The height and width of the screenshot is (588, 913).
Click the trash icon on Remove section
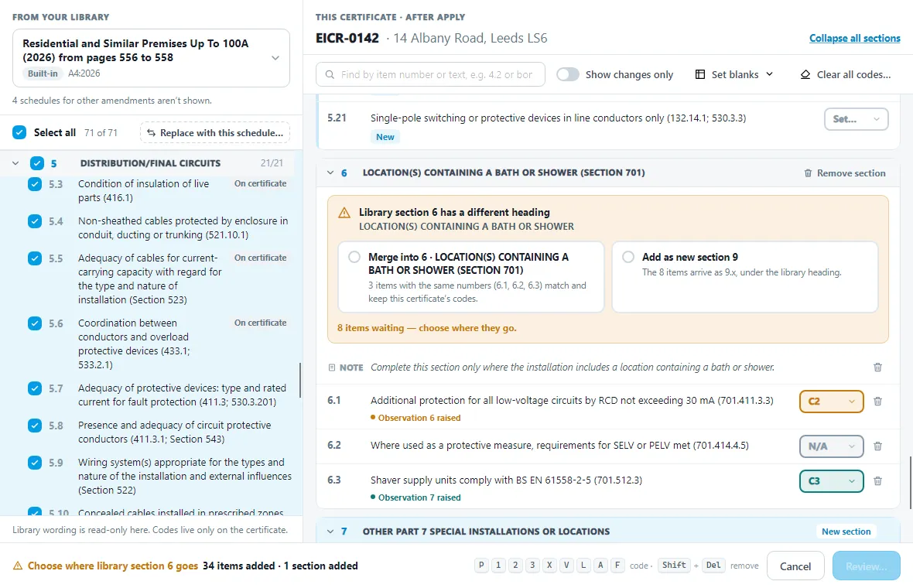809,173
